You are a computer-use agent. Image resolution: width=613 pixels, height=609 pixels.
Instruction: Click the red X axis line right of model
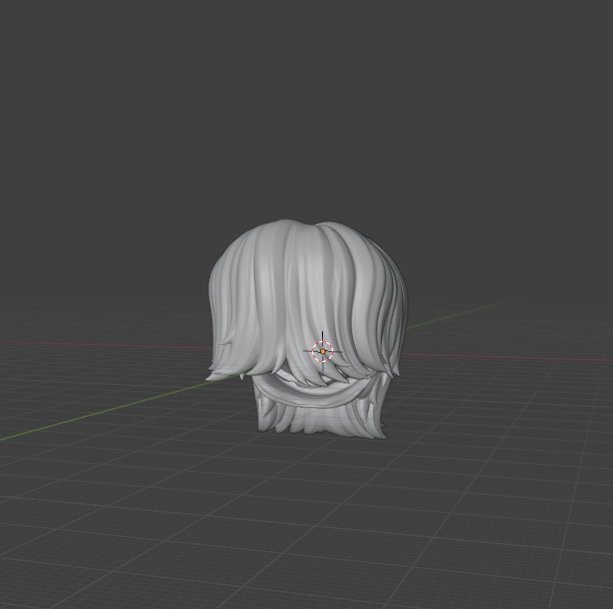pos(500,356)
